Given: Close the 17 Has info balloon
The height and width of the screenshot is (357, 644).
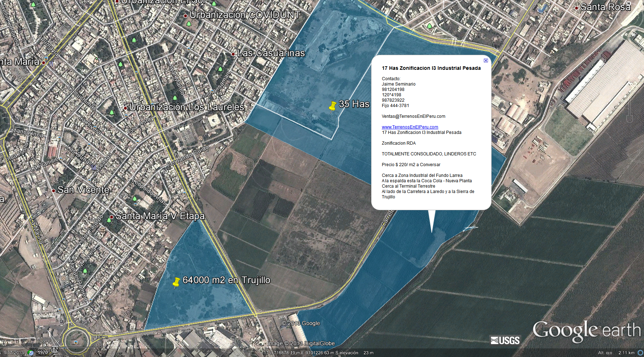Looking at the screenshot, I should click(x=486, y=61).
